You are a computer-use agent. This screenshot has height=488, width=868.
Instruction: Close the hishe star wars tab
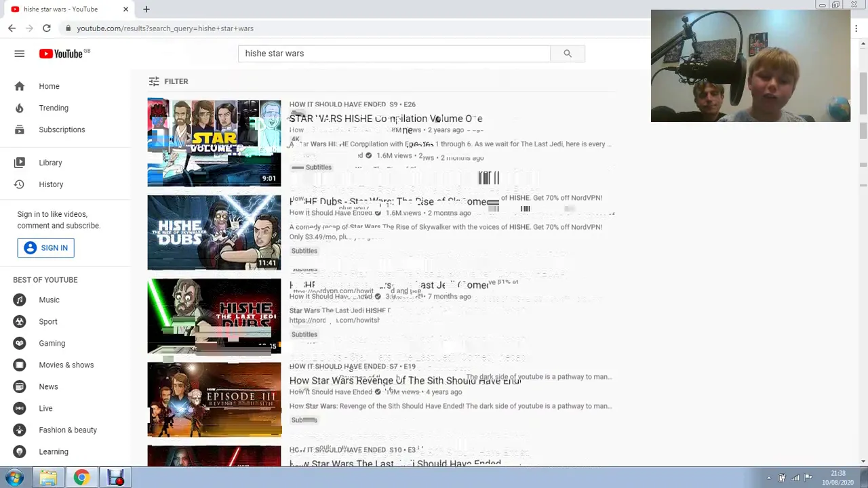click(x=125, y=9)
